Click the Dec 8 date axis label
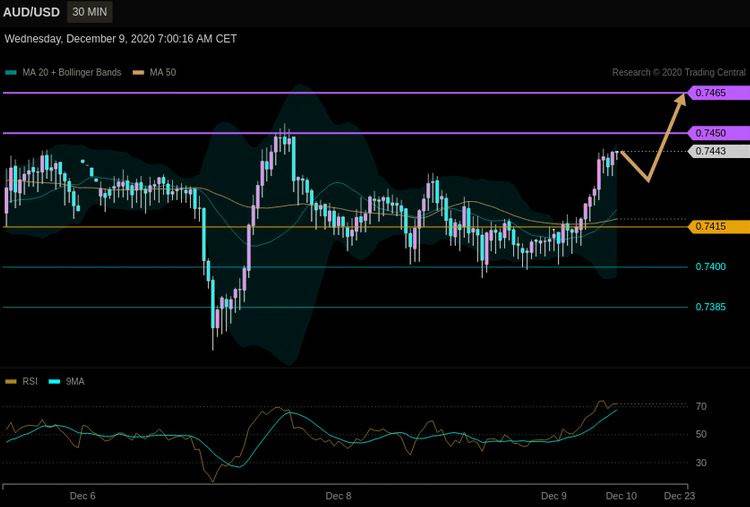The width and height of the screenshot is (750, 507). tap(338, 496)
